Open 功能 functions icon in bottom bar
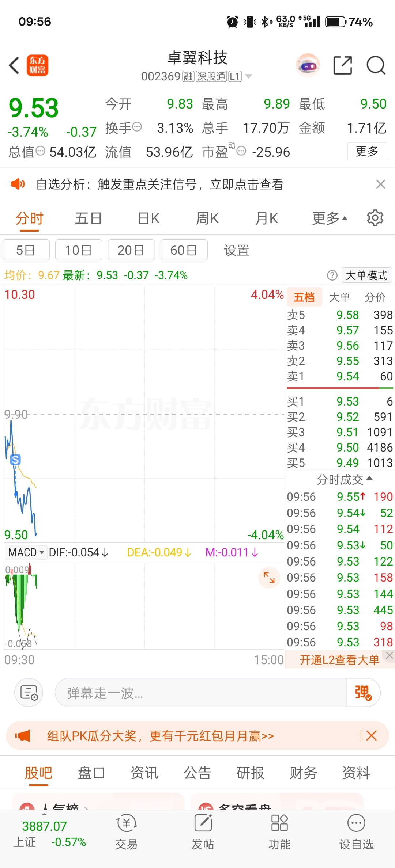Image resolution: width=395 pixels, height=868 pixels. [280, 832]
